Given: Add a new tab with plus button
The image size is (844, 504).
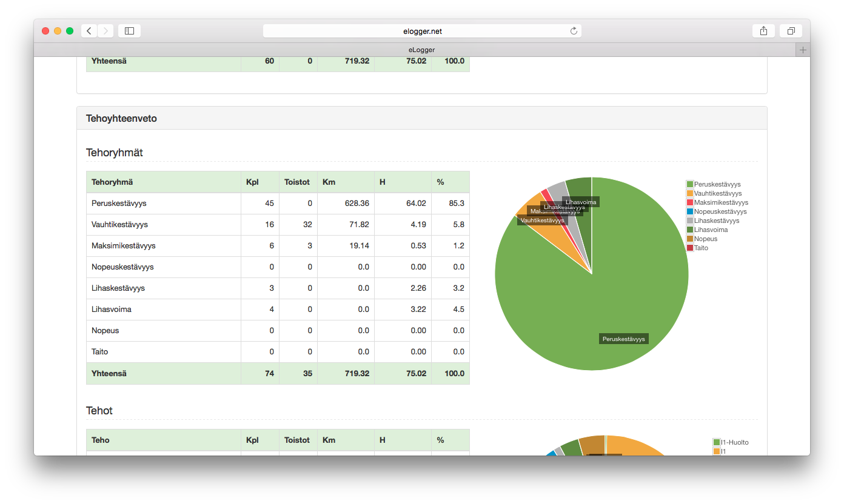Looking at the screenshot, I should click(803, 50).
